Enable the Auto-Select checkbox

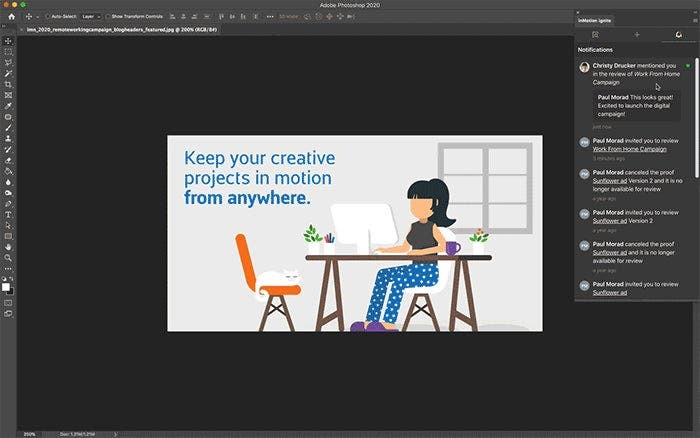click(x=48, y=17)
